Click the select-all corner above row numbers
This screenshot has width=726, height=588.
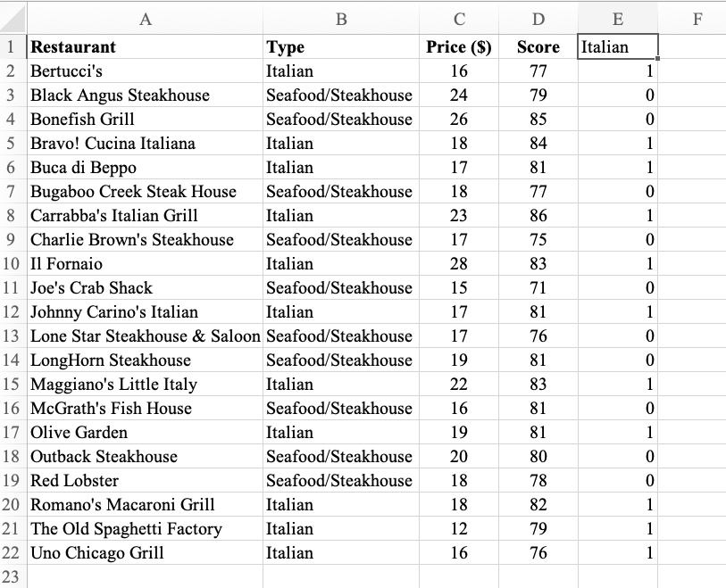point(13,18)
